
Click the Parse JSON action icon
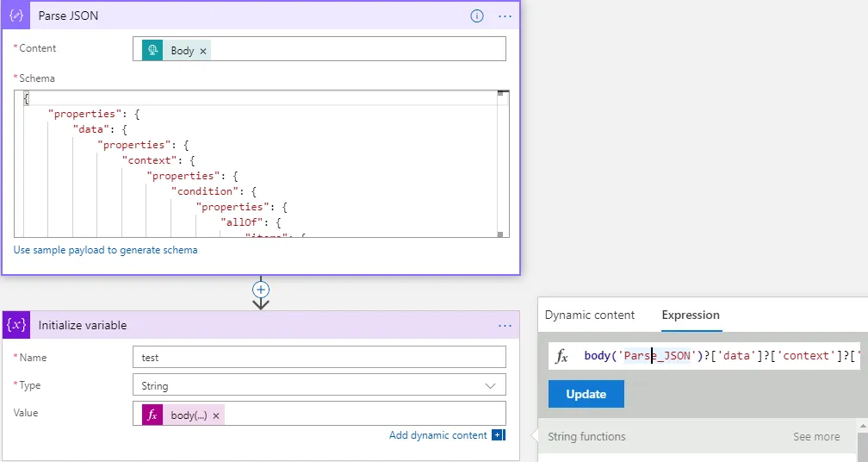coord(16,16)
